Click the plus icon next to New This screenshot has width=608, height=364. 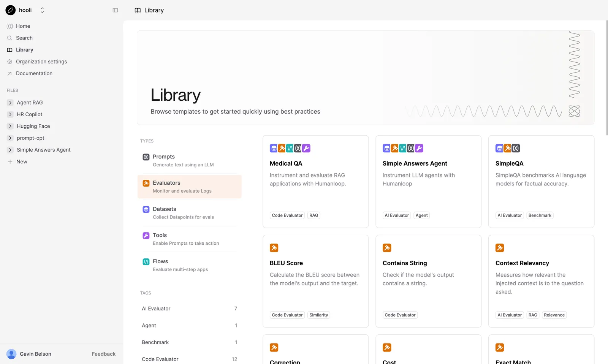10,162
